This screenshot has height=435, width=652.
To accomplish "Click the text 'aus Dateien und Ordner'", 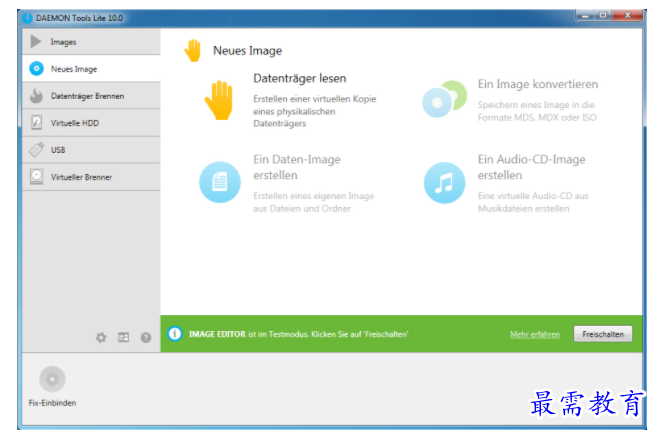I will click(x=302, y=209).
